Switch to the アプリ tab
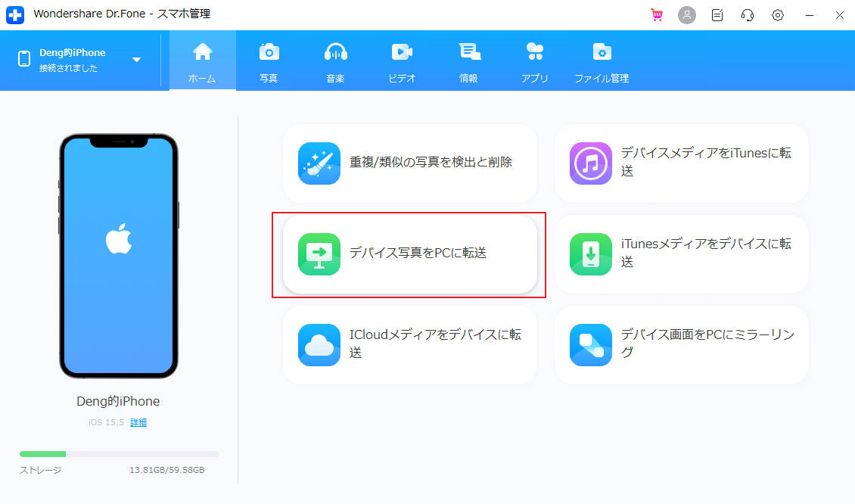855x504 pixels. coord(535,61)
